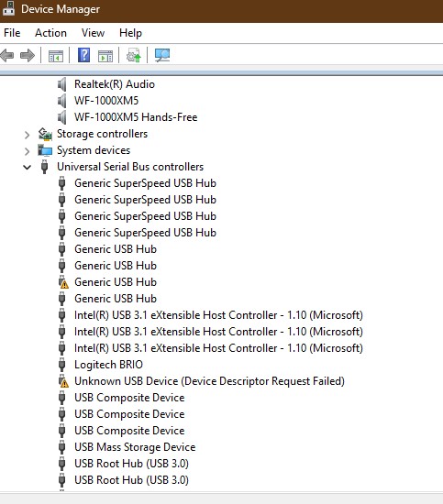Click the USB Mass Storage Device icon
443x504 pixels.
[x=62, y=447]
